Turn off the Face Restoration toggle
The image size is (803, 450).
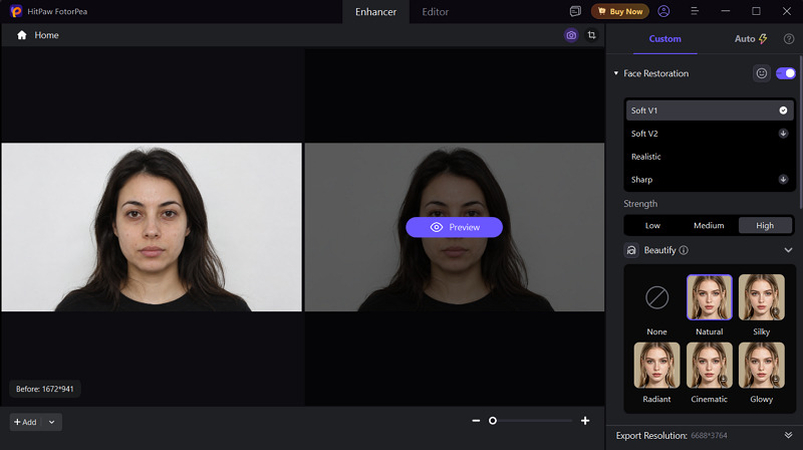[x=786, y=73]
